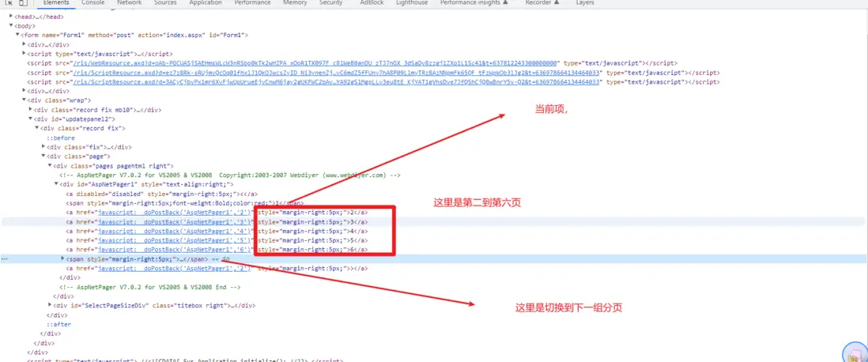Open the Memory tab

point(295,3)
